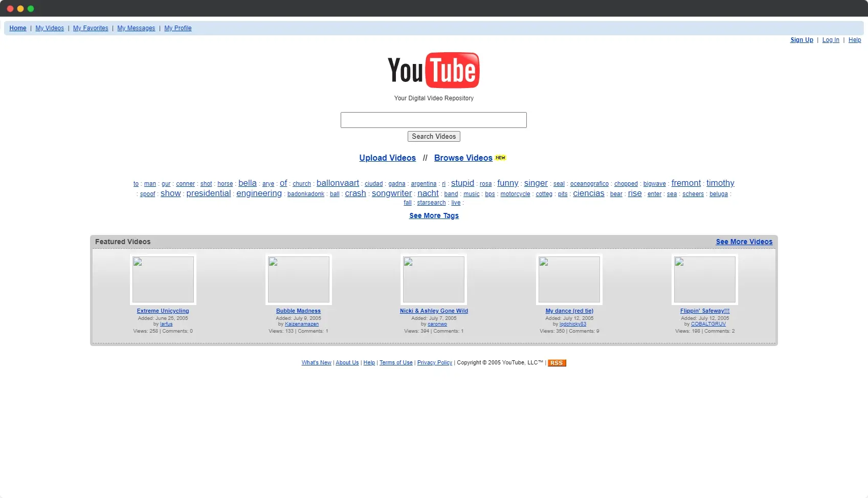Open uploader profile Kaizenamazen
The image size is (868, 498).
(x=302, y=324)
